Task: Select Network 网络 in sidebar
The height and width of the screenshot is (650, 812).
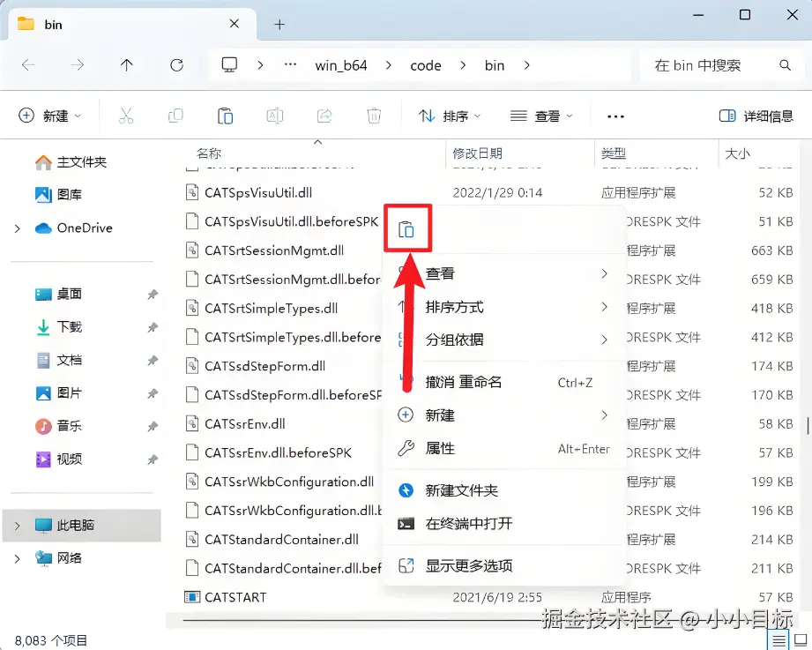Action: click(58, 558)
